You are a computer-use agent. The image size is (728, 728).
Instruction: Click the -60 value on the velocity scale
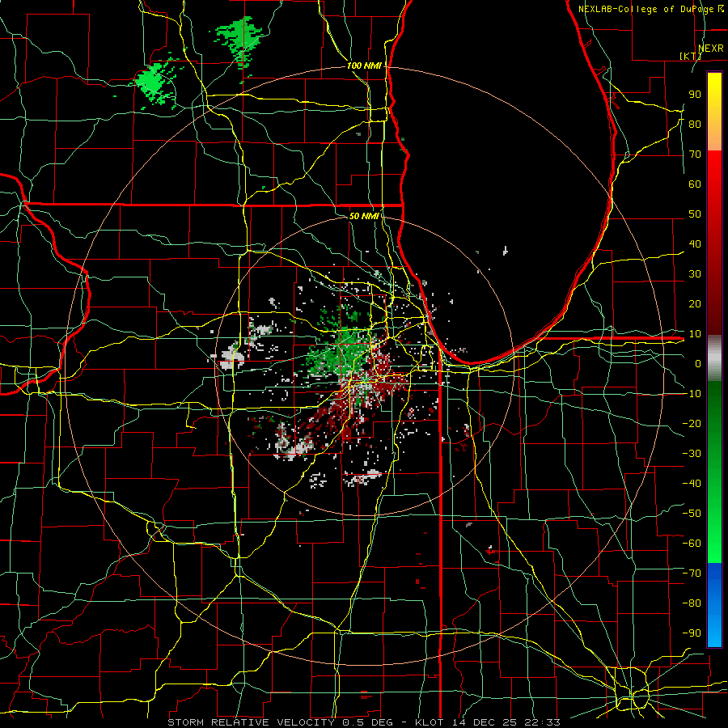pyautogui.click(x=692, y=544)
